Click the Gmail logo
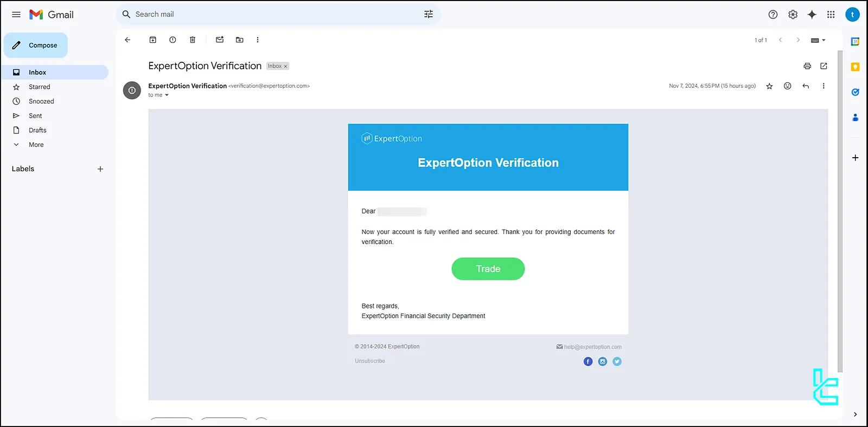Image resolution: width=868 pixels, height=427 pixels. coord(52,15)
